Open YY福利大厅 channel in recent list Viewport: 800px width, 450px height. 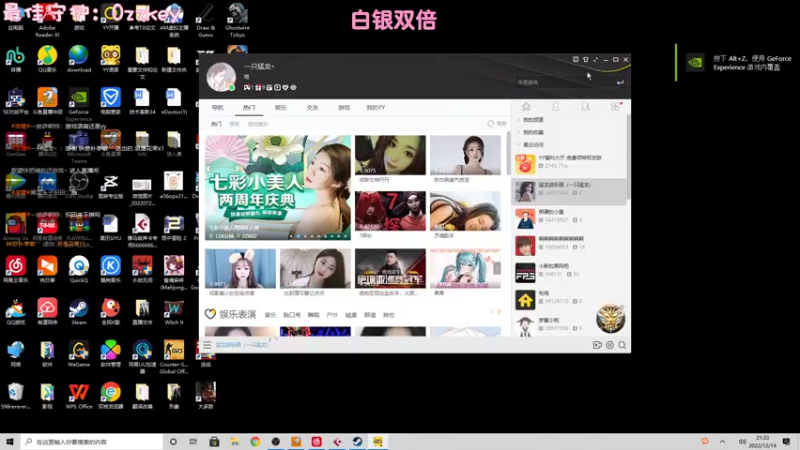pos(569,164)
